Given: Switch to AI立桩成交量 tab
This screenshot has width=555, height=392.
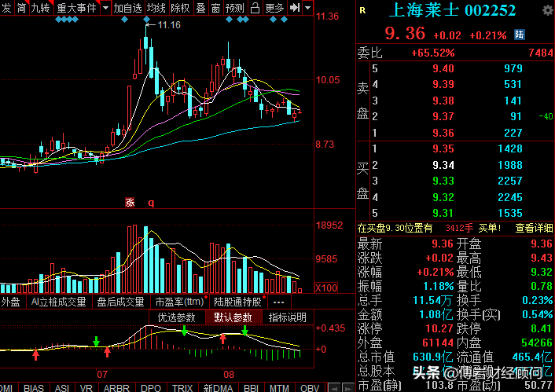Looking at the screenshot, I should coord(58,302).
